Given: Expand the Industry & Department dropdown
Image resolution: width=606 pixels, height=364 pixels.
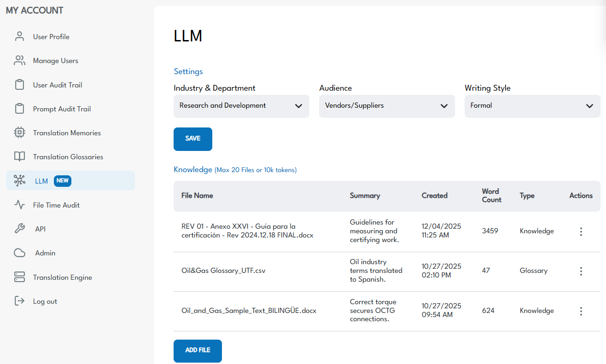Looking at the screenshot, I should (241, 106).
